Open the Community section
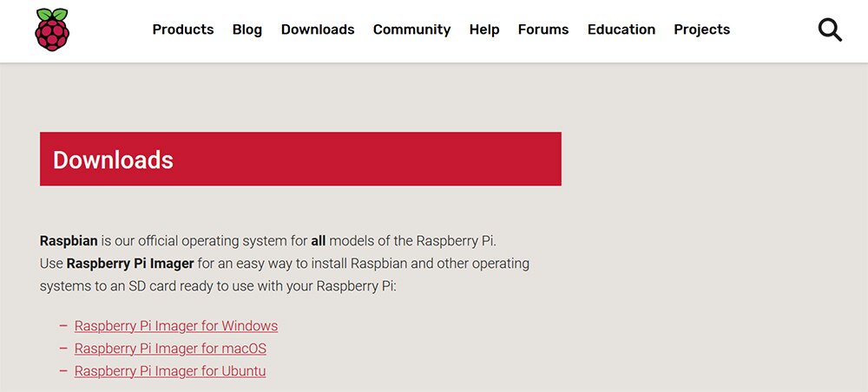This screenshot has width=868, height=392. pyautogui.click(x=411, y=29)
